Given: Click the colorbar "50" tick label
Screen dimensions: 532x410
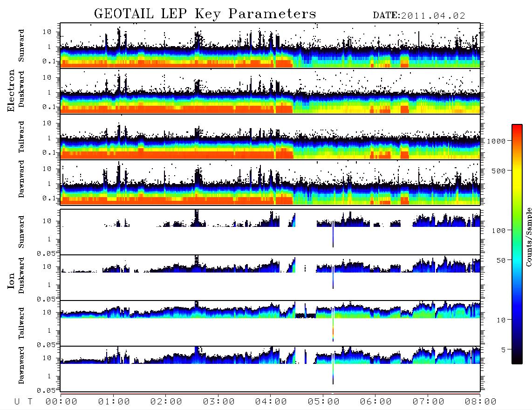Looking at the screenshot, I should point(501,260).
